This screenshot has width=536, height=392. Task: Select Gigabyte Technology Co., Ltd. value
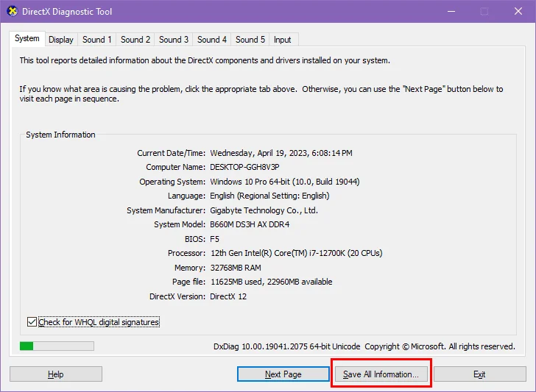coord(264,210)
